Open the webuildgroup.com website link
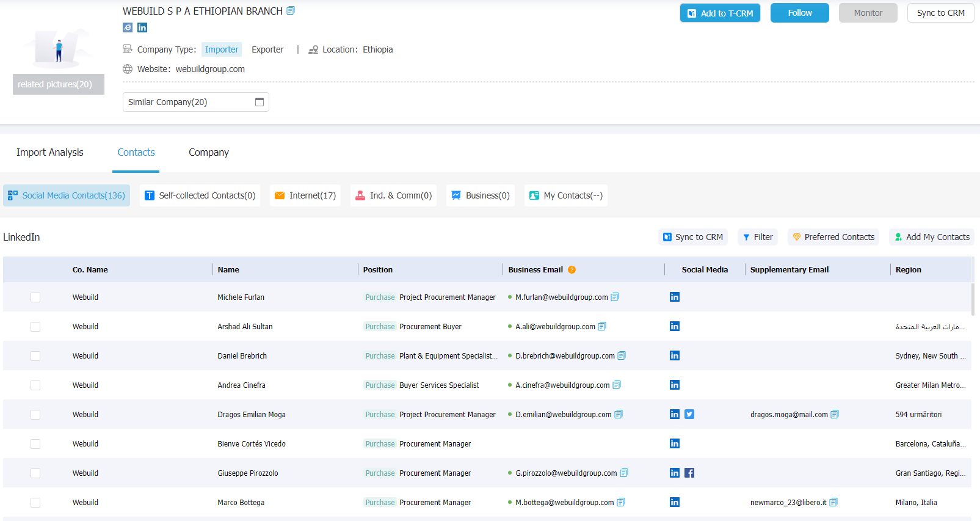 point(210,69)
